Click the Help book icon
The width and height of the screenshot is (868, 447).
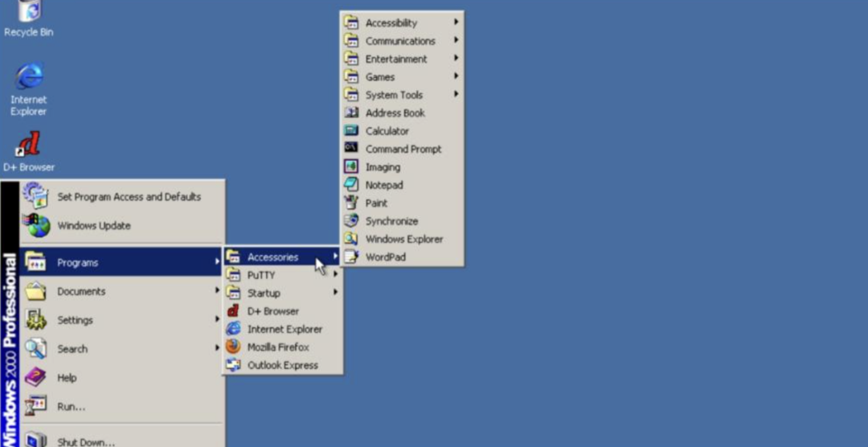(36, 377)
